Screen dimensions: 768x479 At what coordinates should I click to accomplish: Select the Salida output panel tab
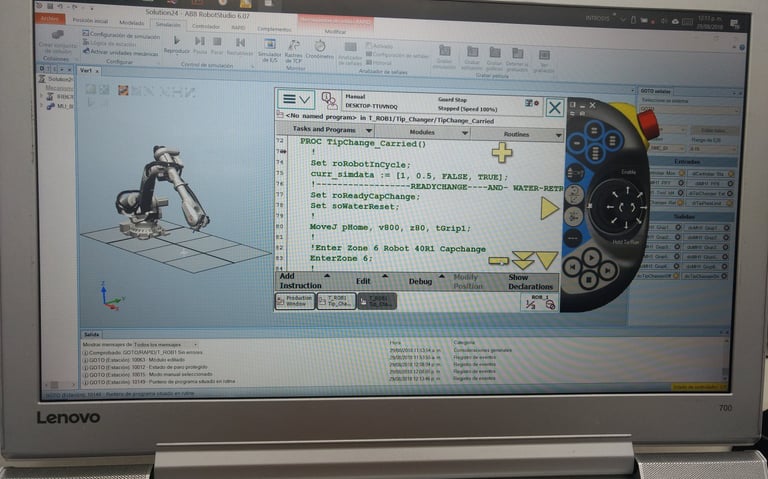tap(92, 335)
